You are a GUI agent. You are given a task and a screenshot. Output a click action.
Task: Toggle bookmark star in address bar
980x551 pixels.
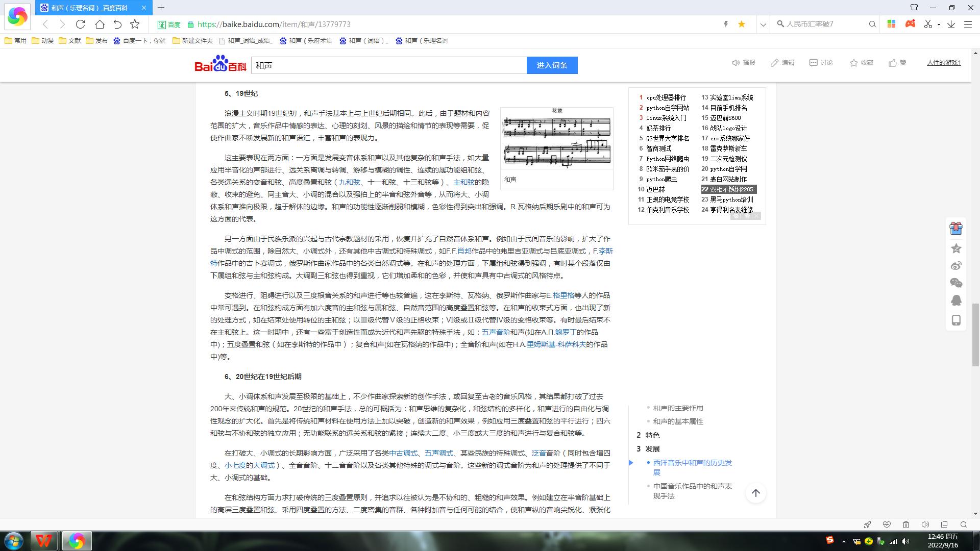(x=742, y=24)
